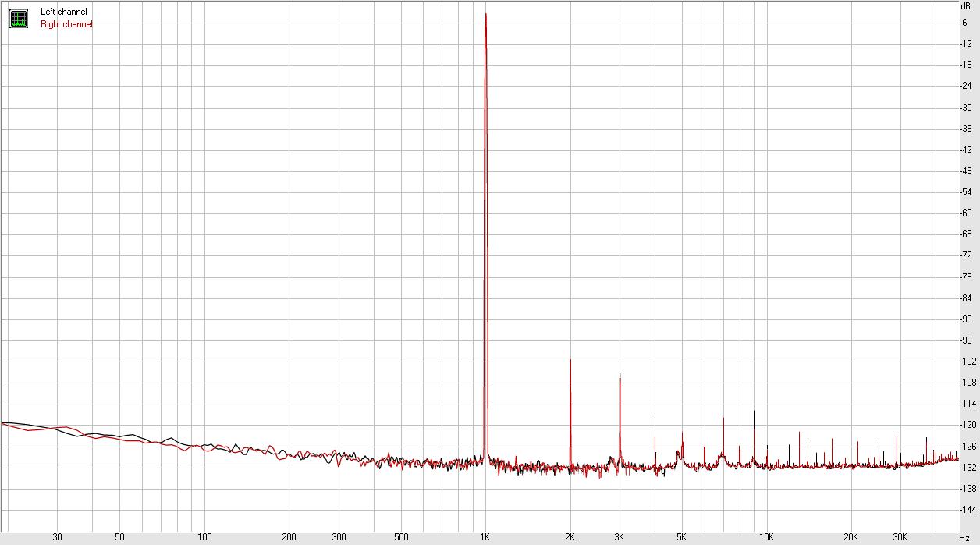
Task: Click the 100 Hz frequency axis label
Action: click(204, 537)
